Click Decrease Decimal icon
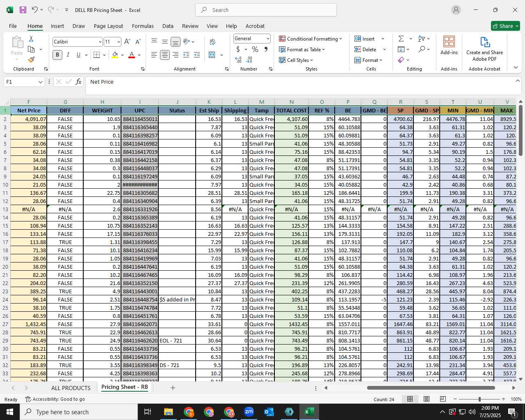This screenshot has height=420, width=525. (250, 60)
